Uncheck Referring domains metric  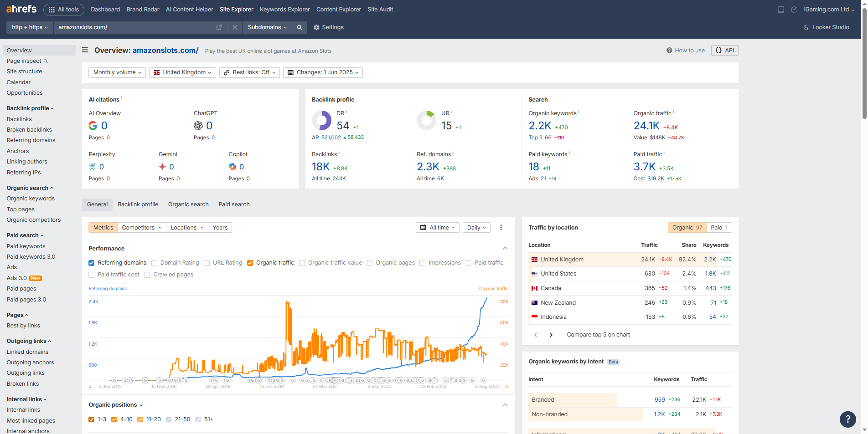(92, 263)
